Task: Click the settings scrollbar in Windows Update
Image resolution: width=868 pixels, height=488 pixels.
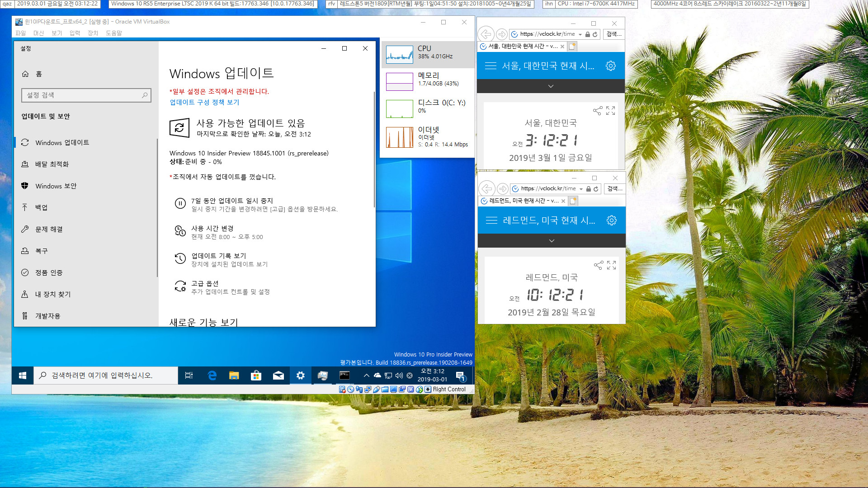Action: tap(374, 149)
